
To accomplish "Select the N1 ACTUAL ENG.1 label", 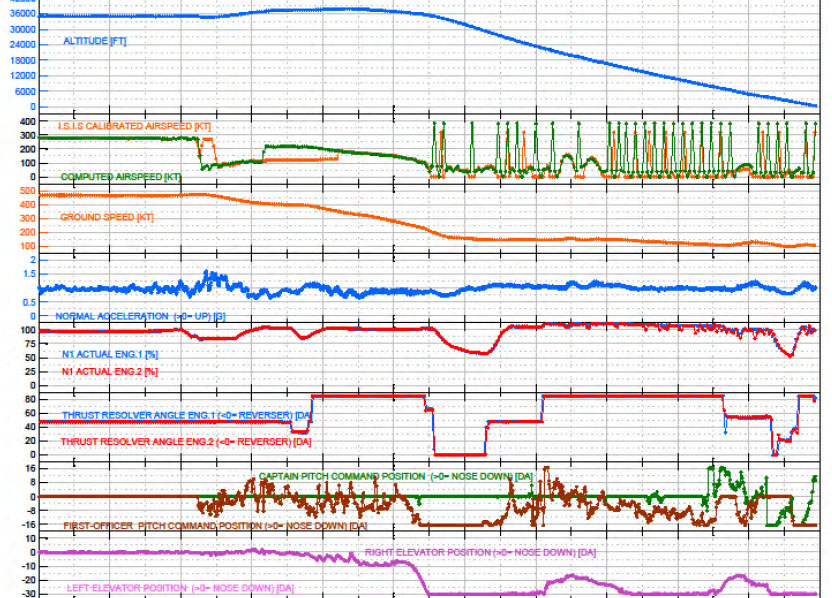I will (110, 355).
